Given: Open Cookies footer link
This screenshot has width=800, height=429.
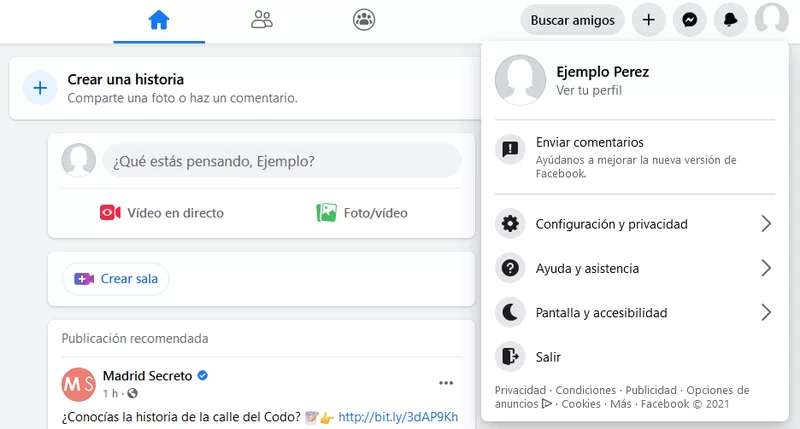Looking at the screenshot, I should [581, 404].
